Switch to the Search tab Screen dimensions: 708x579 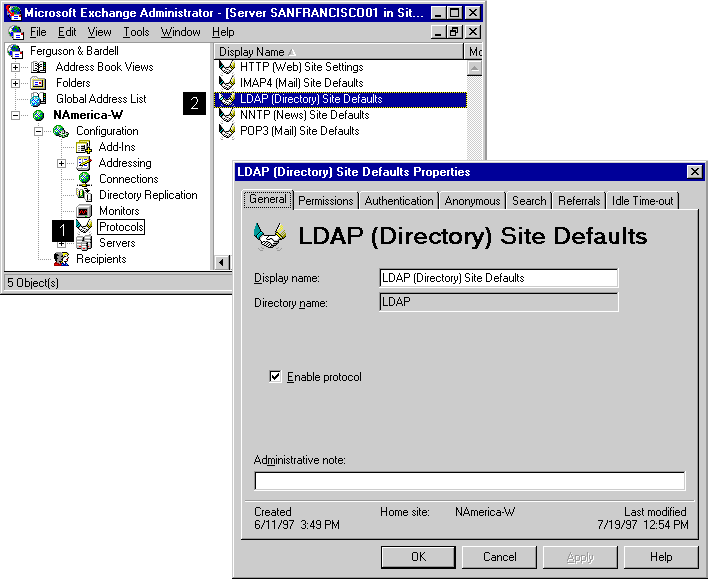[x=529, y=201]
